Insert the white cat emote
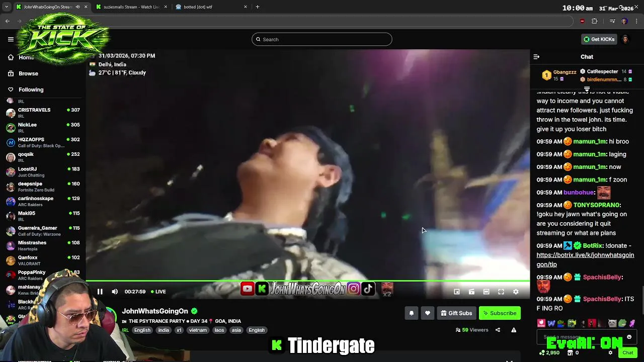 [612, 323]
